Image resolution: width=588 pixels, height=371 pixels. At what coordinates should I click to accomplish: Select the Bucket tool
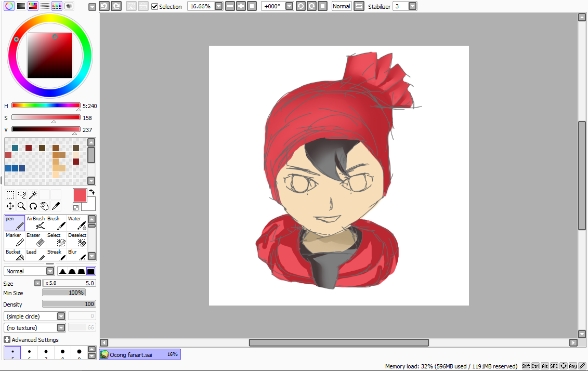[x=14, y=255]
